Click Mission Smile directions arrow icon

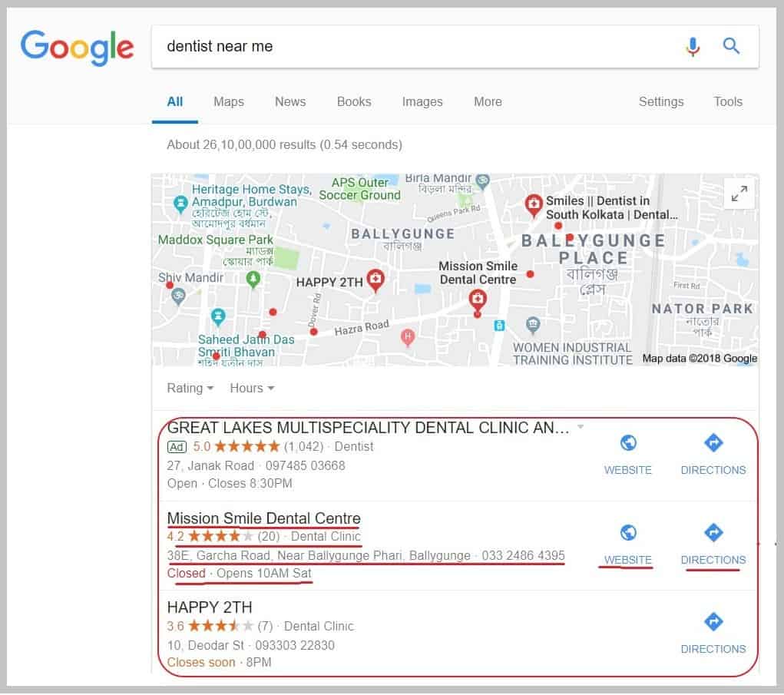(713, 532)
